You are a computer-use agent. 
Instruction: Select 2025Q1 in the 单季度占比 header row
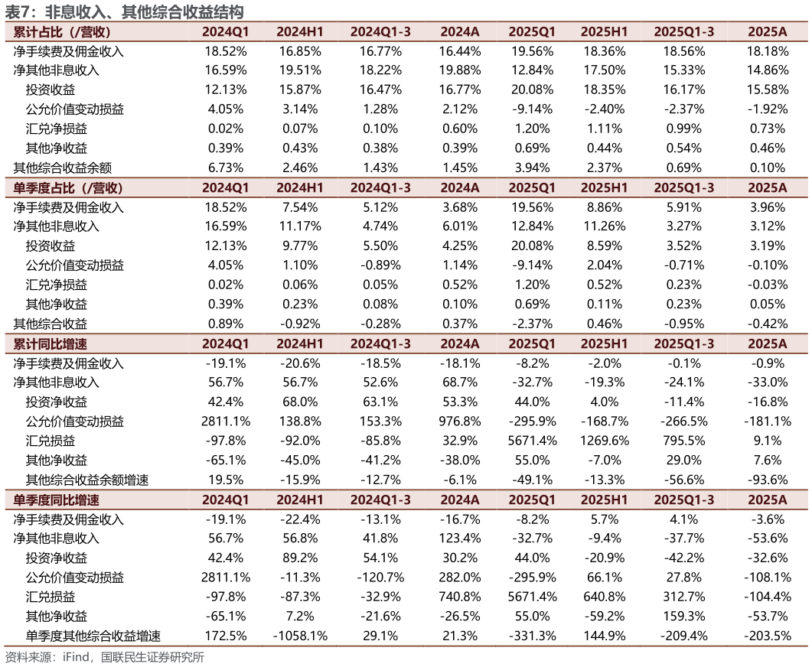point(532,188)
